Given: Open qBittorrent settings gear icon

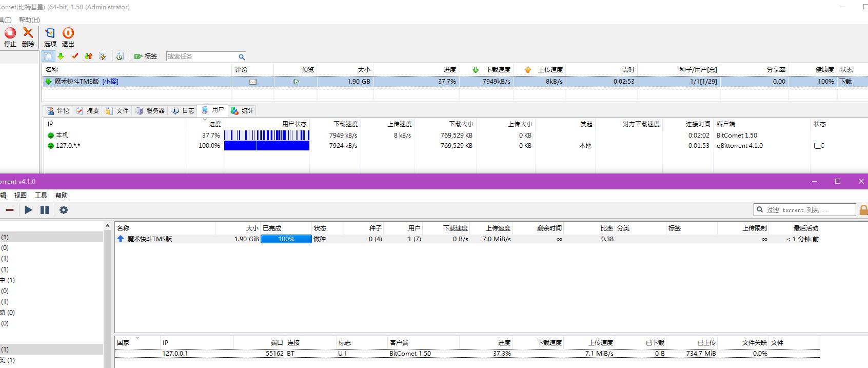Looking at the screenshot, I should 64,210.
